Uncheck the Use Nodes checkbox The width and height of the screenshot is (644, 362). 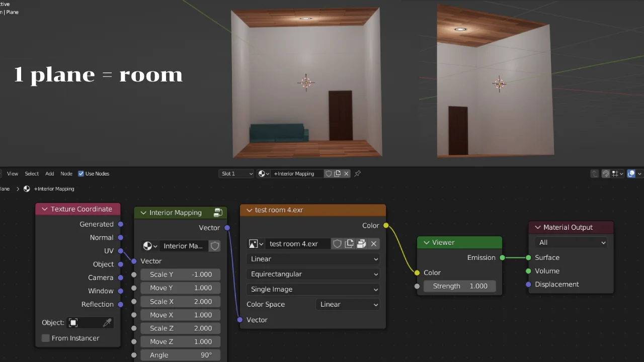(x=81, y=173)
